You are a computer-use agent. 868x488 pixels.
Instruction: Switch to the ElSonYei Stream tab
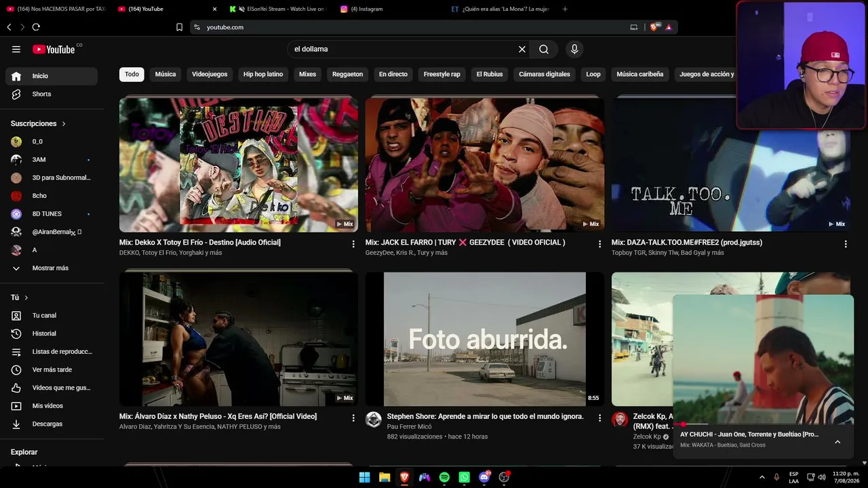(278, 9)
